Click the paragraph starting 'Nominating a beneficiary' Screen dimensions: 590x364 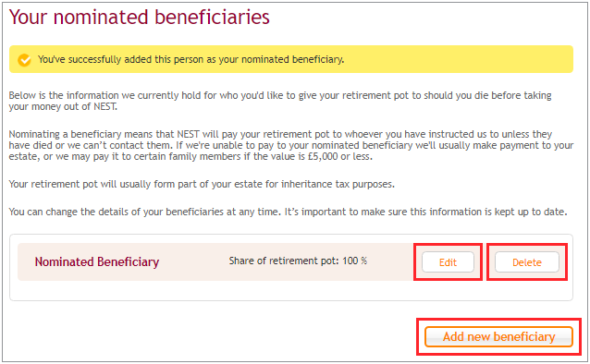click(x=291, y=145)
